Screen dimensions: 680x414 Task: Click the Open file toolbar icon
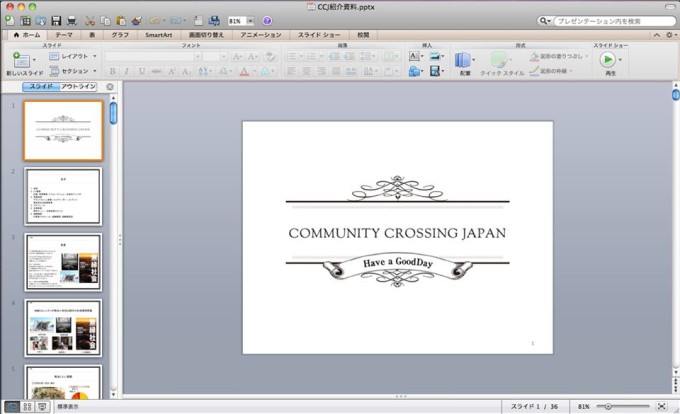tap(41, 20)
